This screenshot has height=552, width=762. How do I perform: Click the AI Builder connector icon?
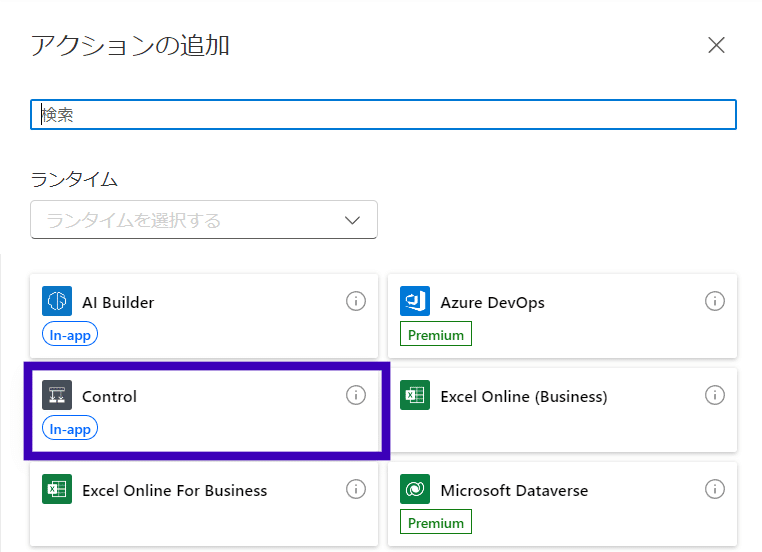[x=57, y=301]
